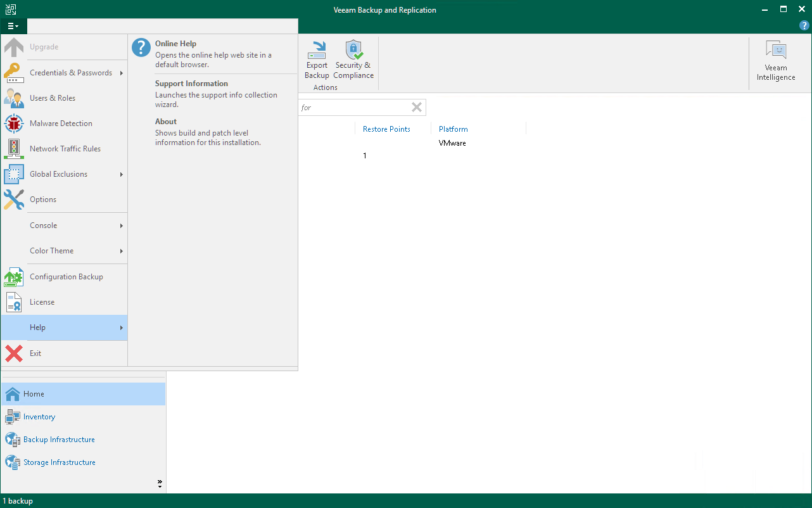This screenshot has width=812, height=508.
Task: Open Network Traffic Rules menu entry
Action: (65, 149)
